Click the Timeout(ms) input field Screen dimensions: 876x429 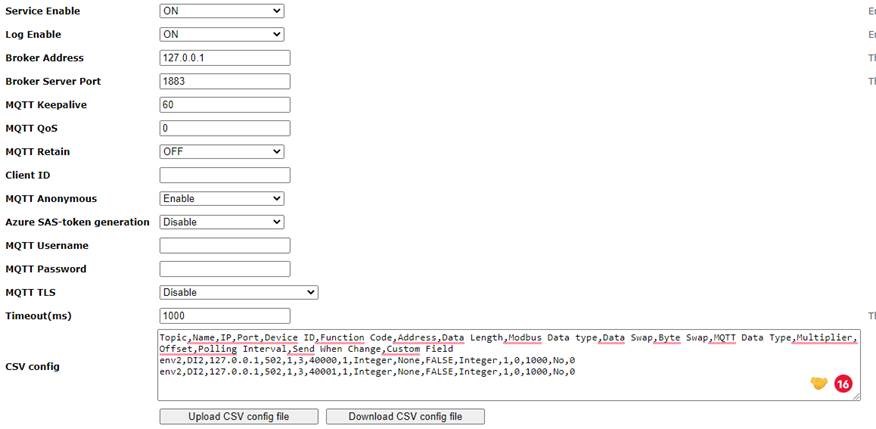point(224,316)
